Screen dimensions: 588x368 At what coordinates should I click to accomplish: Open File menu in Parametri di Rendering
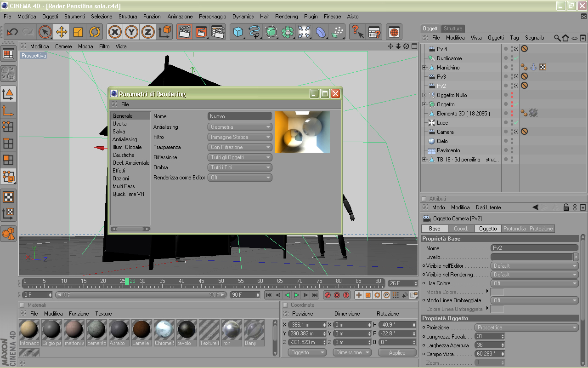point(125,104)
